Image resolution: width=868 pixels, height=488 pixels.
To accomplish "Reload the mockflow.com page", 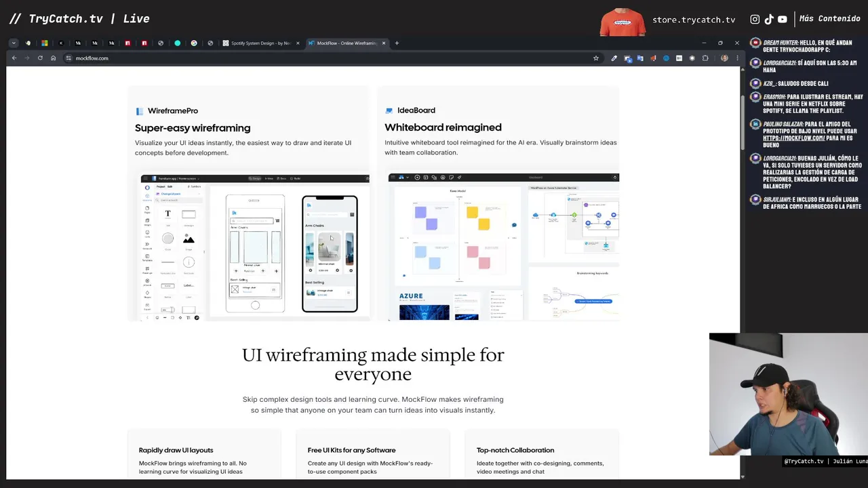I will 40,58.
